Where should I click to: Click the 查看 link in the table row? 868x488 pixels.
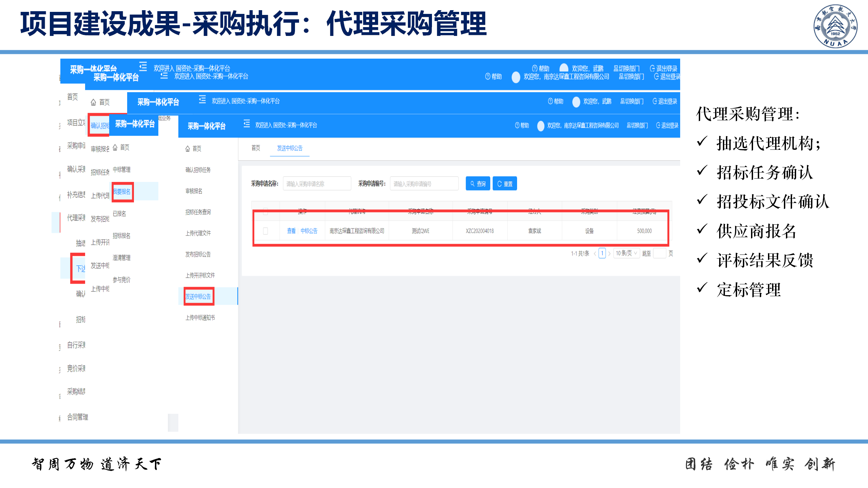coord(291,231)
